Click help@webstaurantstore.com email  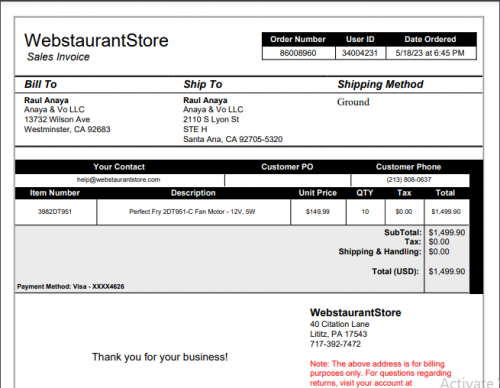pyautogui.click(x=119, y=180)
